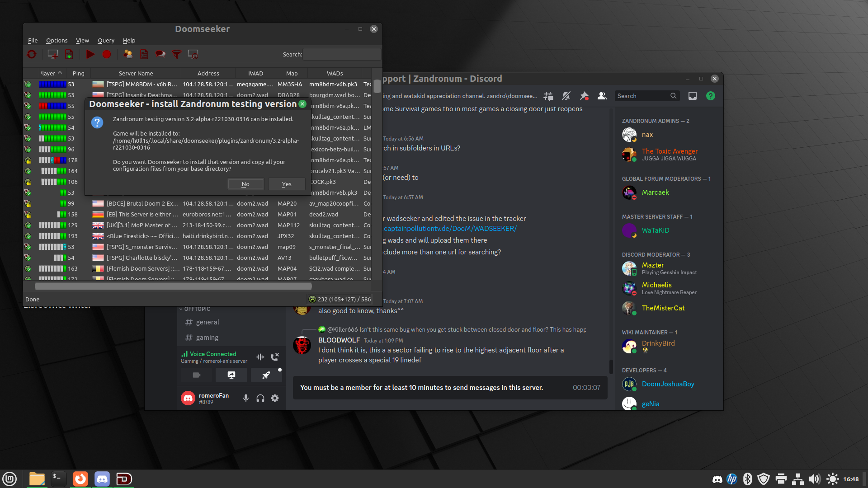Screen dimensions: 868x488
Task: Open the Options menu in Doomseeker
Action: pos(57,40)
